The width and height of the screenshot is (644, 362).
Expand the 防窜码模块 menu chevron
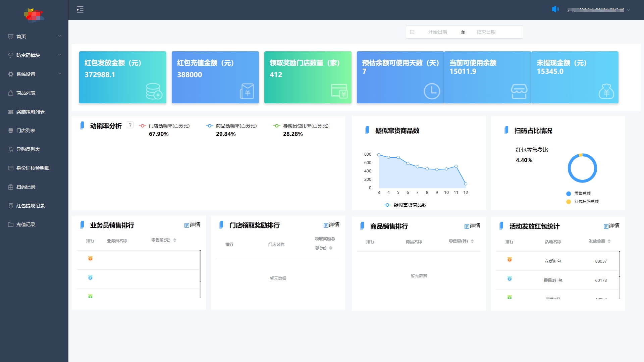(x=60, y=55)
